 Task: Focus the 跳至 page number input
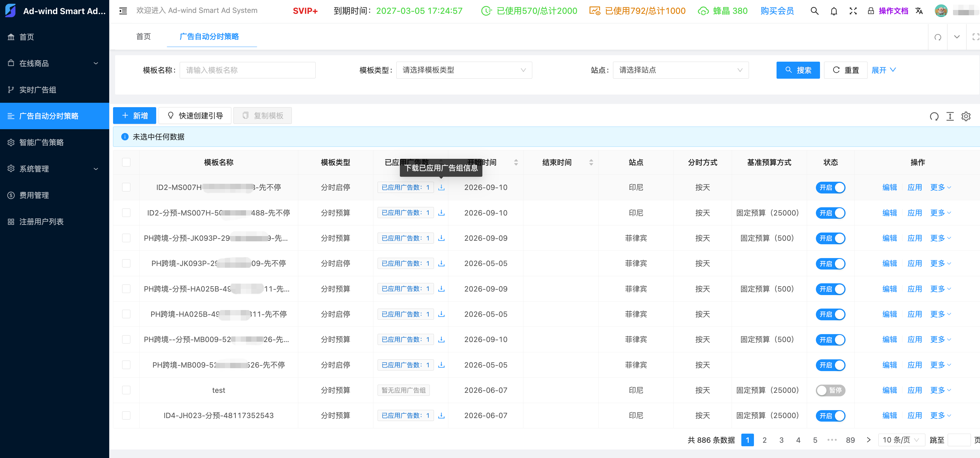point(959,440)
